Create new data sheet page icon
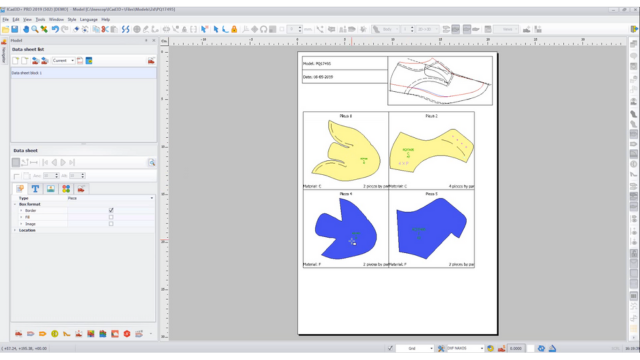Image resolution: width=640 pixels, height=360 pixels. 16,61
